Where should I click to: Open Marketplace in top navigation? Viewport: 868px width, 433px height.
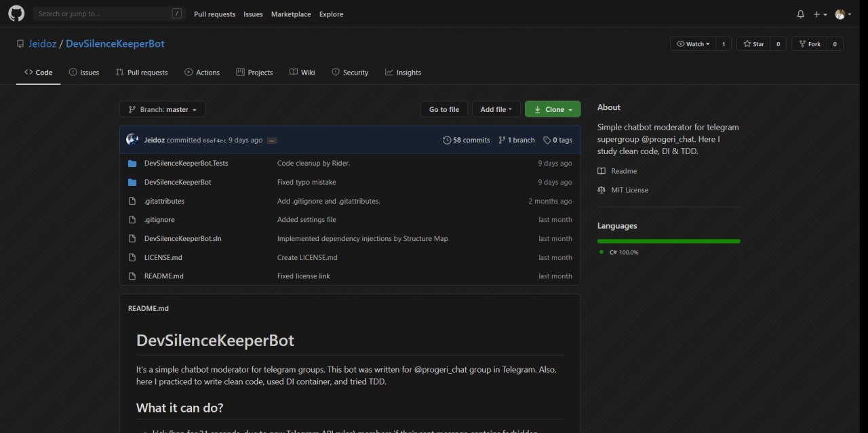click(x=291, y=14)
